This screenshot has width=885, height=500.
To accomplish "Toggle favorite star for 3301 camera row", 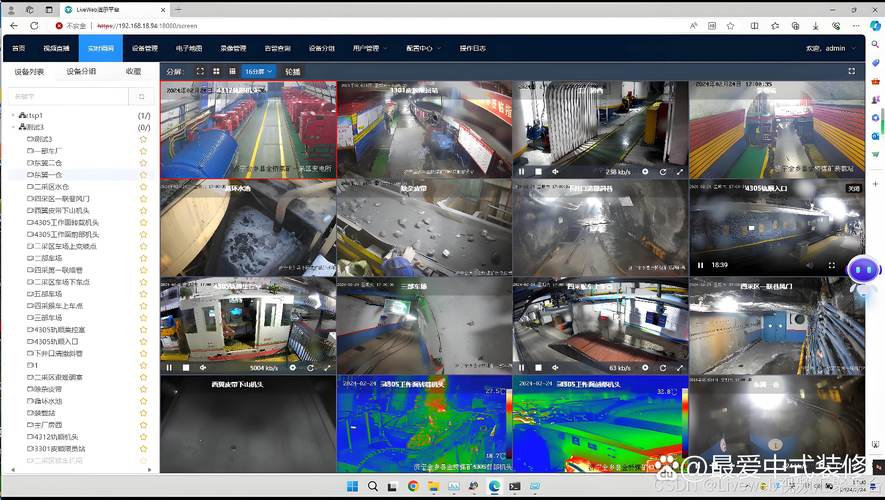I will click(x=143, y=449).
